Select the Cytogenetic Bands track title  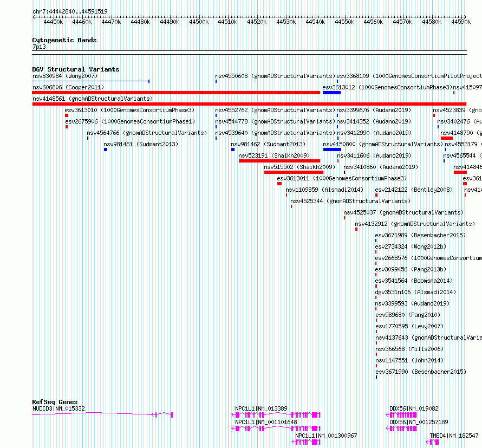pyautogui.click(x=64, y=40)
